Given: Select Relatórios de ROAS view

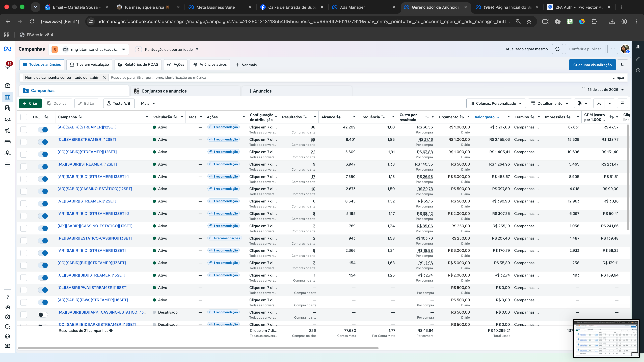Looking at the screenshot, I should [x=138, y=65].
